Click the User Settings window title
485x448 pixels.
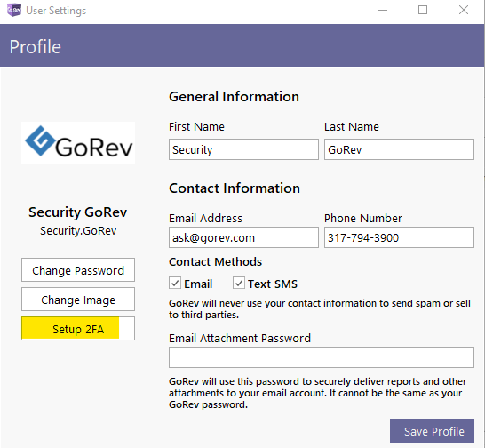56,11
